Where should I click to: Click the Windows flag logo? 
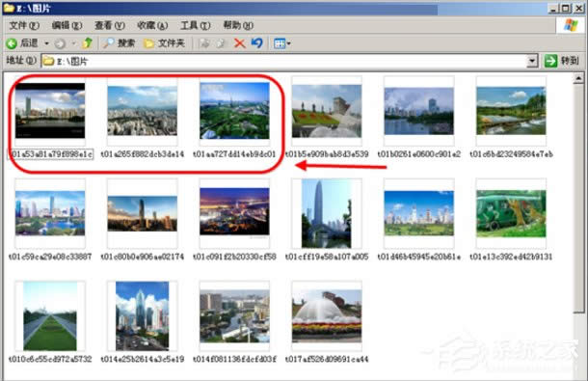[x=571, y=25]
